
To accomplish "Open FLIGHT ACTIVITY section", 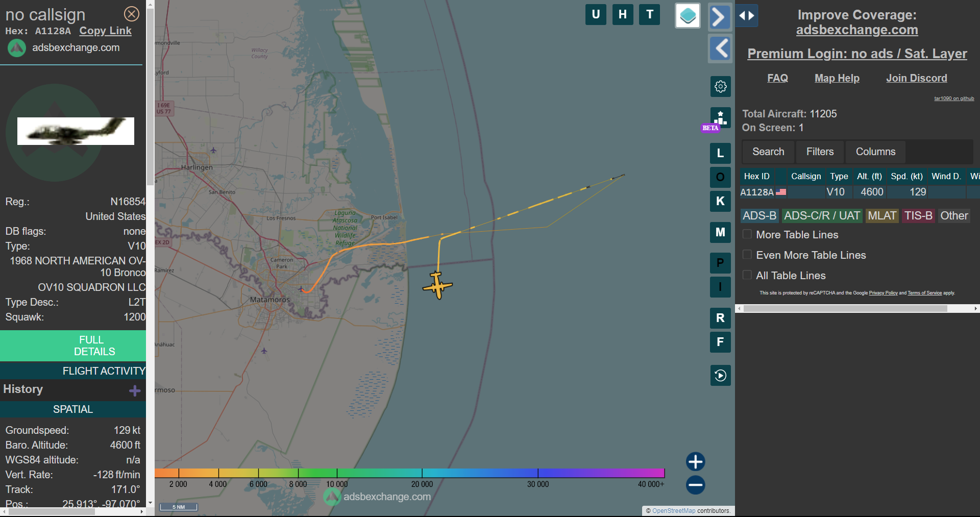I will click(x=73, y=371).
